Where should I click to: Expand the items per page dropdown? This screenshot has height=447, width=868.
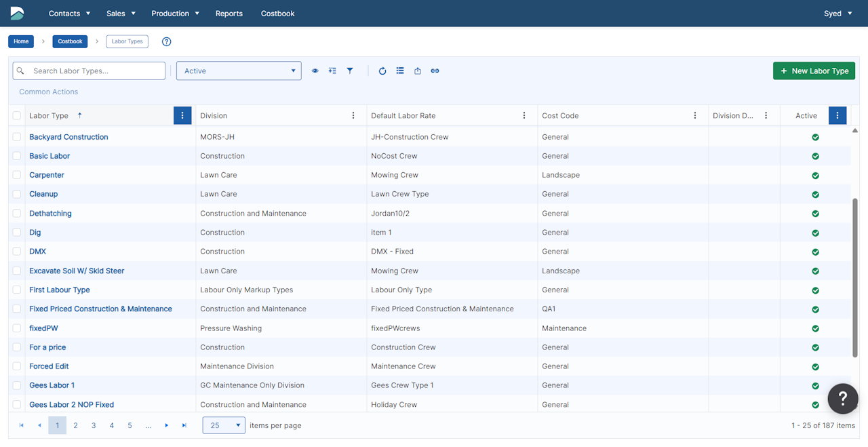click(224, 425)
